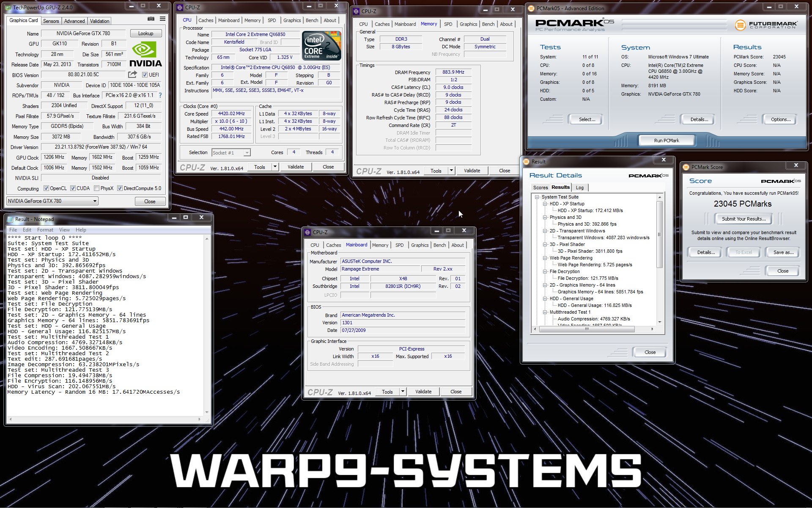Click the Result tree horizontal scrollbar
812x508 pixels.
pyautogui.click(x=587, y=329)
